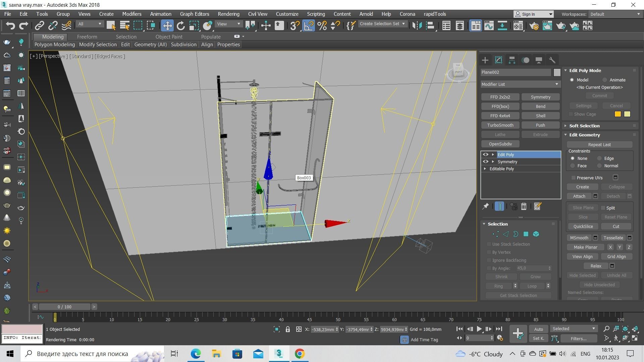Select Border sub-object level icon
This screenshot has width=644, height=362.
click(516, 234)
